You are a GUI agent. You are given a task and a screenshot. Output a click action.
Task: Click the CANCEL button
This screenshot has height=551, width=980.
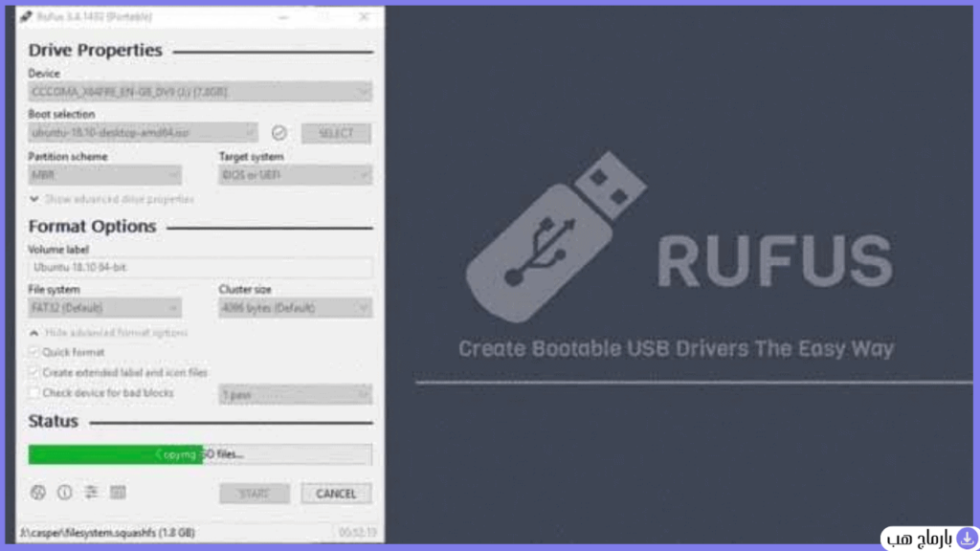(336, 494)
